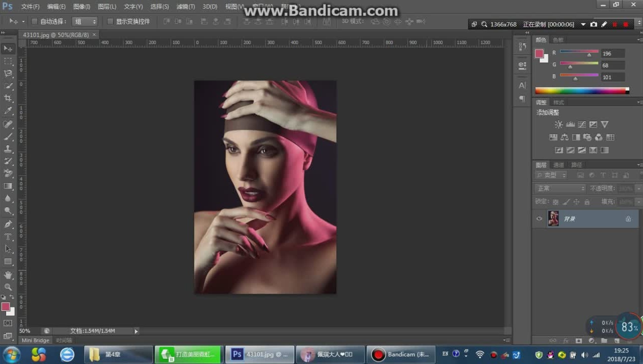Open the 组 auto-select dropdown
Viewport: 643px width, 364px height.
tap(84, 21)
